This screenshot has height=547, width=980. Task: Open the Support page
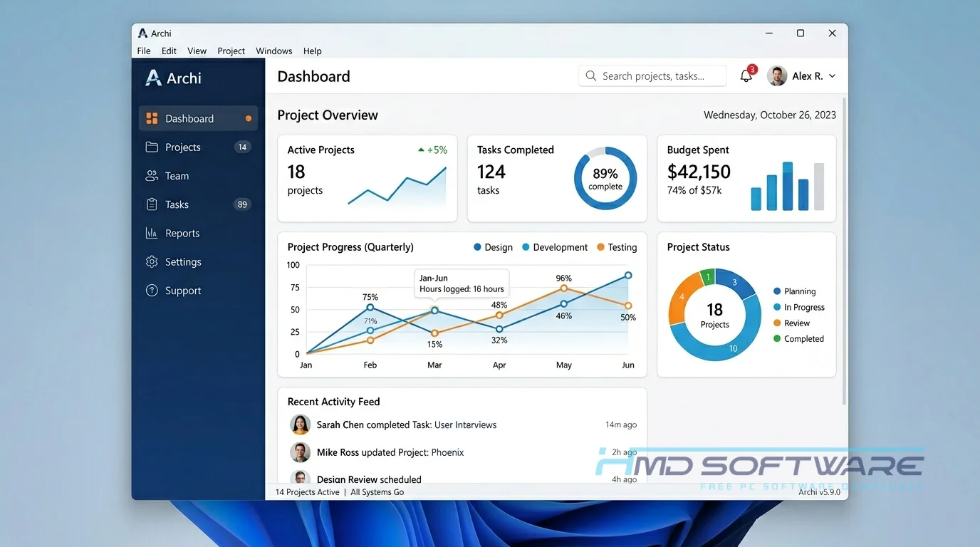198,291
